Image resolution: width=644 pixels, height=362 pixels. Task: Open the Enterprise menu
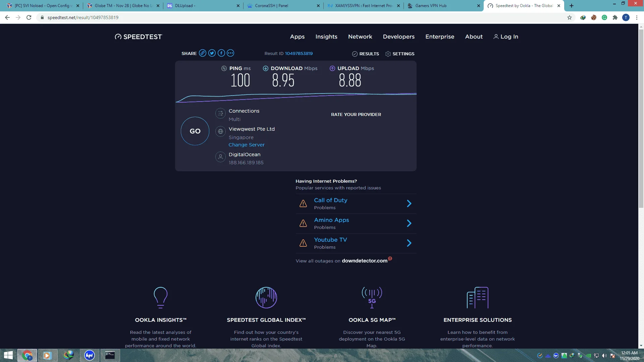(x=440, y=37)
